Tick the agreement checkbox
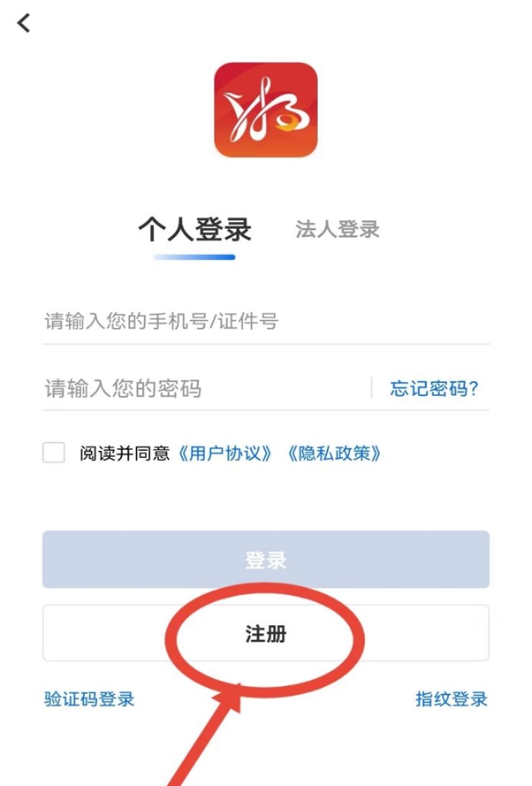This screenshot has height=786, width=532. click(x=54, y=453)
